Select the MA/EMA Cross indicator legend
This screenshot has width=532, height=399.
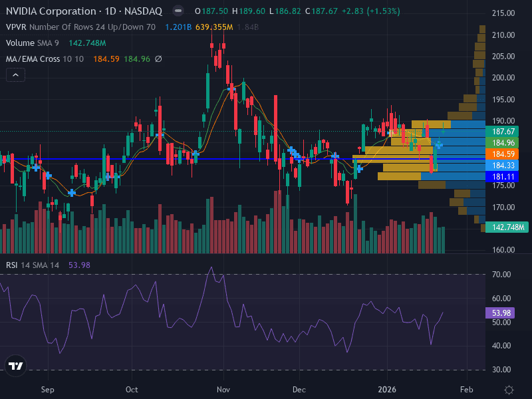point(45,59)
